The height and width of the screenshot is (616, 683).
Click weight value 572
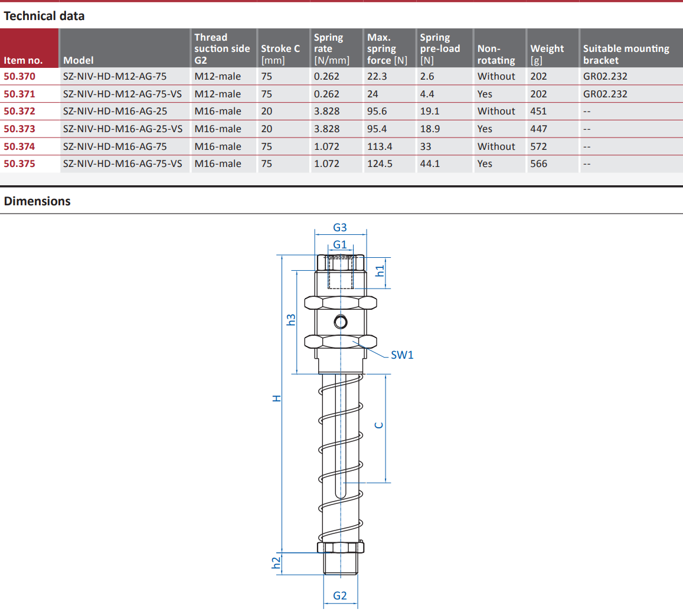click(538, 147)
